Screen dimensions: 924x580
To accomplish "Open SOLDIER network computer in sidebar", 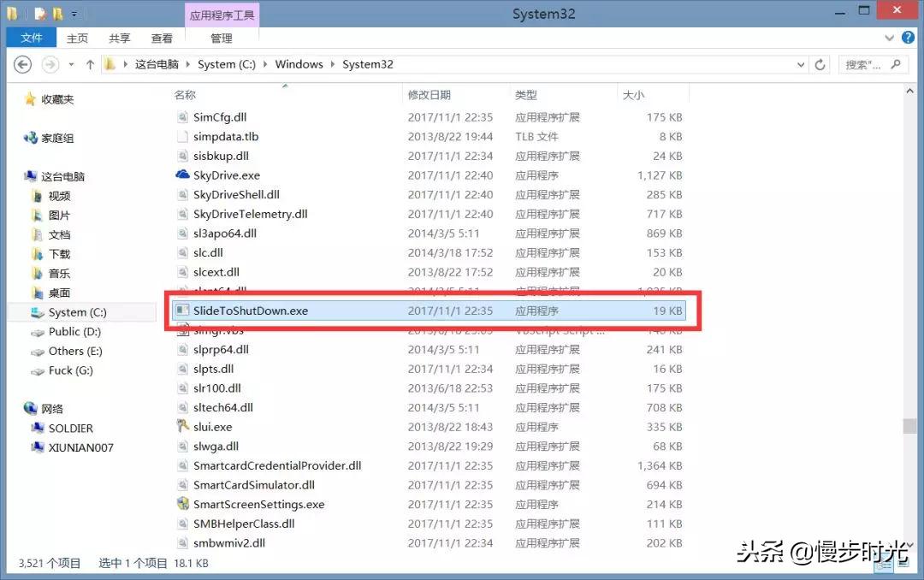I will [70, 429].
